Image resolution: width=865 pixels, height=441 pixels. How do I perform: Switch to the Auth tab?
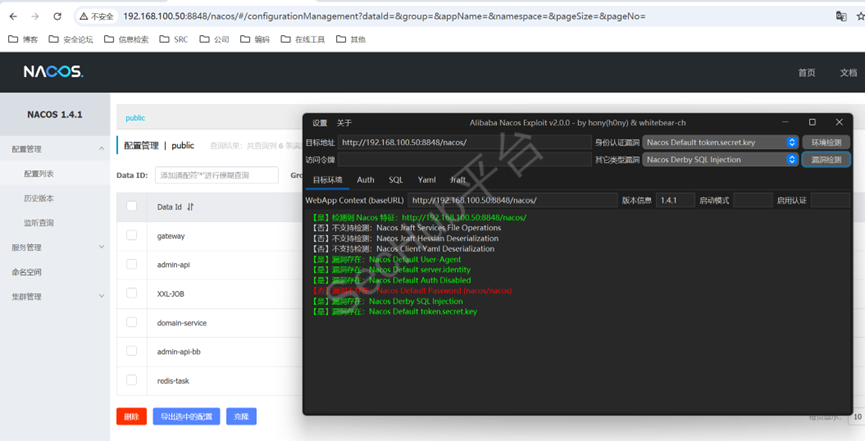pos(365,180)
